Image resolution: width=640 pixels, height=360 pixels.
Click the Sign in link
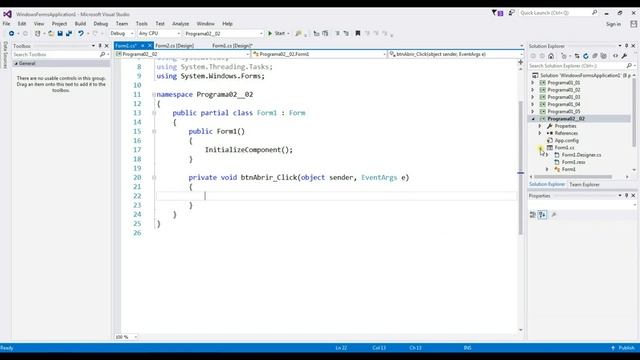613,24
